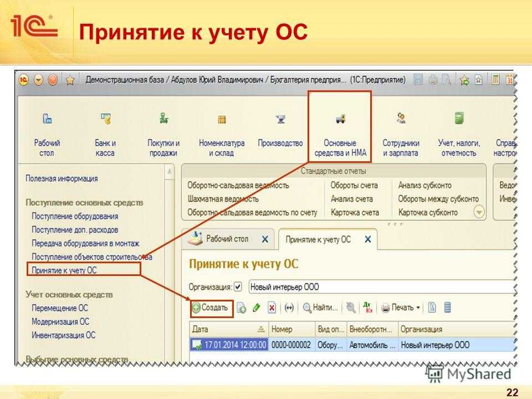Click the document report icon after Печать
The width and height of the screenshot is (532, 399).
(432, 308)
